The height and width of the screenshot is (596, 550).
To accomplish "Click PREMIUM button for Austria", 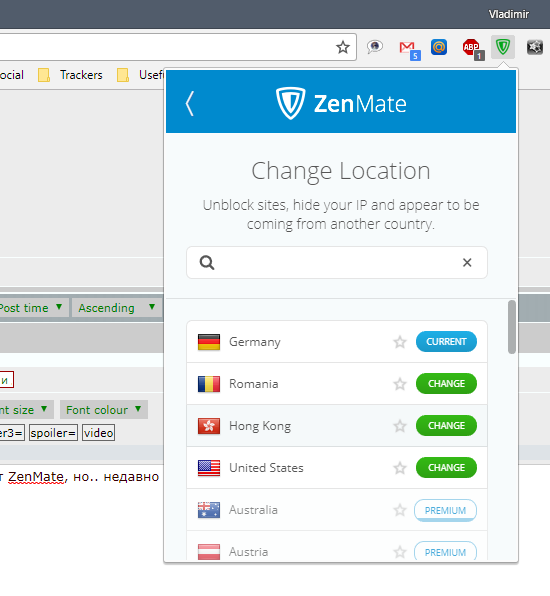I will [445, 551].
